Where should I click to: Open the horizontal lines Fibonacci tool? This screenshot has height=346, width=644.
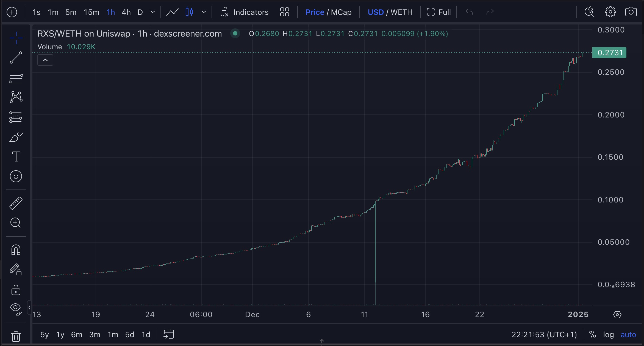point(16,77)
